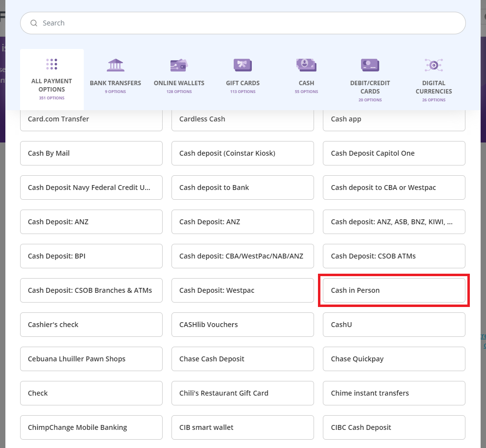The height and width of the screenshot is (448, 486).
Task: Pick the Check payment option
Action: pos(91,393)
